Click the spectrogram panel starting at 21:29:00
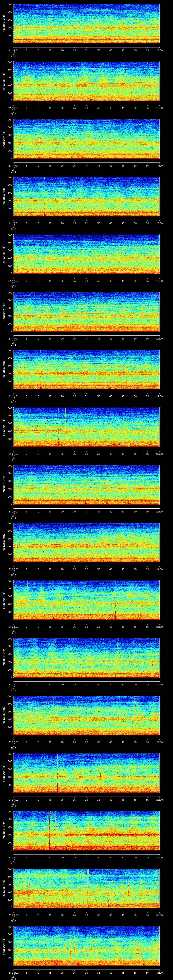Screen dimensions: 173x980 coord(87,889)
